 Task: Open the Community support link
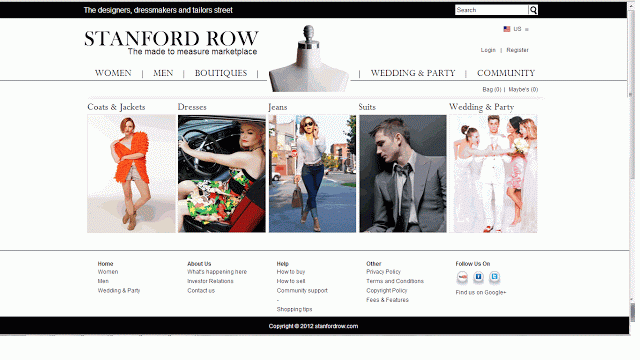[302, 291]
